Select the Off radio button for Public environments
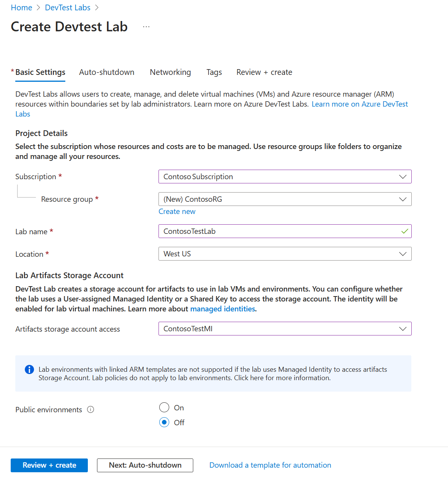This screenshot has height=486, width=448. pyautogui.click(x=164, y=422)
